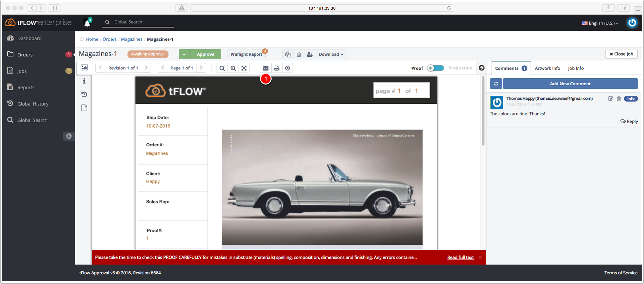Click the Add New Comment button
Screen dimensions: 644x284
pyautogui.click(x=570, y=84)
